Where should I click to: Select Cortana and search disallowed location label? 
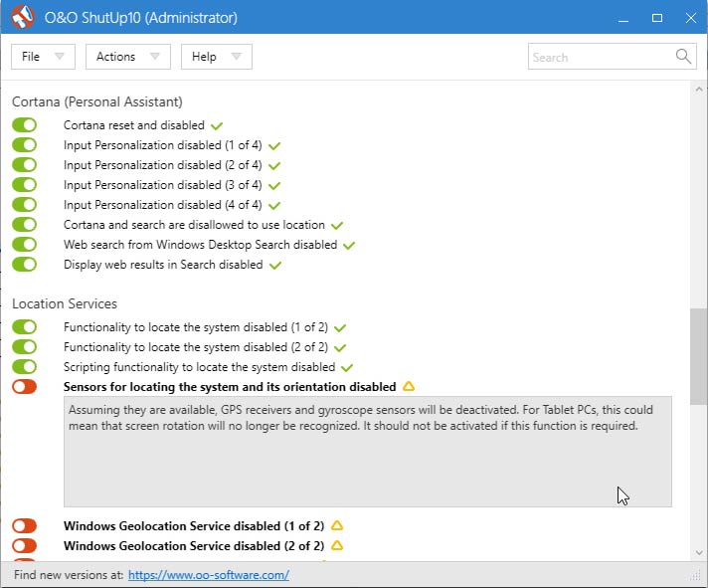coord(194,225)
